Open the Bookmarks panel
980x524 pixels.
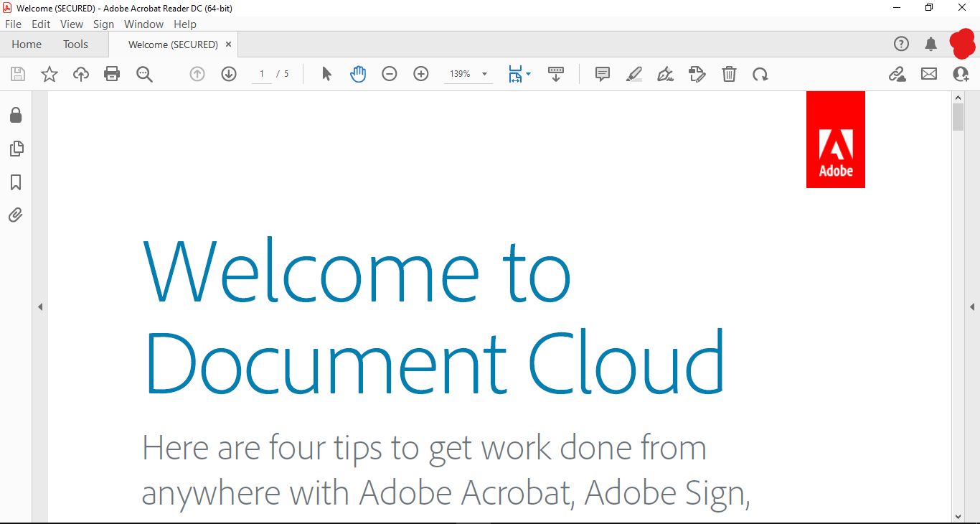pos(16,182)
